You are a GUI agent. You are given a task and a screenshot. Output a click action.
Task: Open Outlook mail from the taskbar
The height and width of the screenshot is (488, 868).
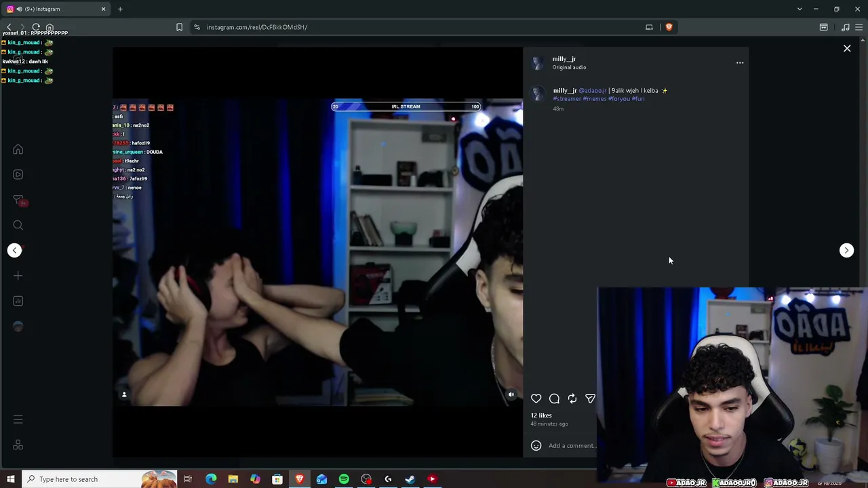coord(321,479)
